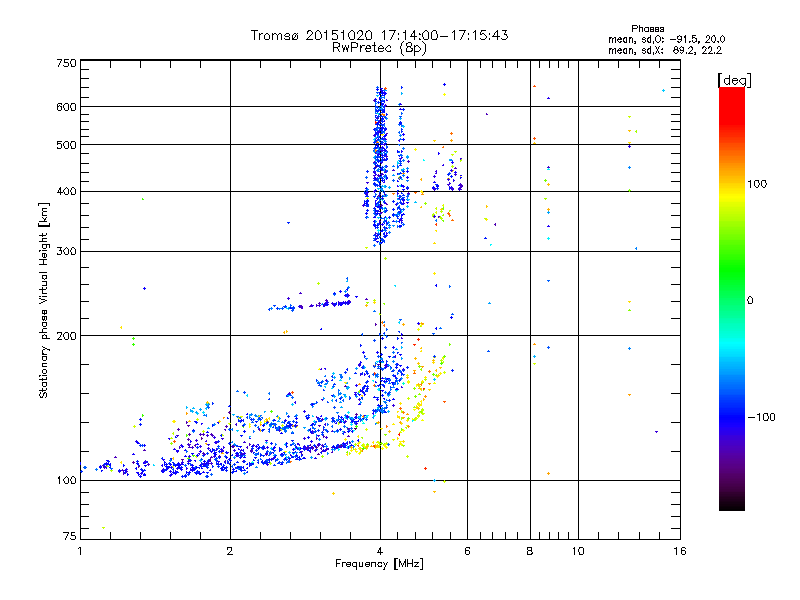This screenshot has height=600, width=800.
Task: Select the 'RwPretec (8p)' subtitle
Action: pyautogui.click(x=379, y=48)
